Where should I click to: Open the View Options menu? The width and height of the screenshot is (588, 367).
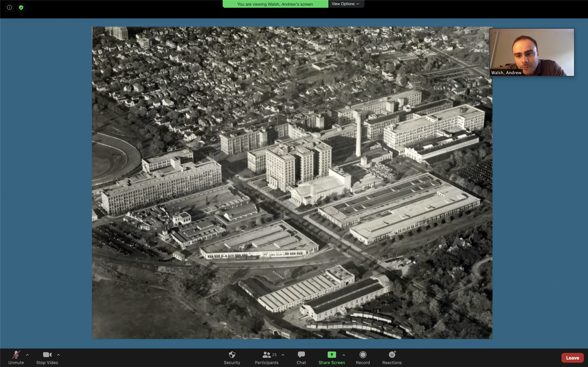[x=346, y=4]
